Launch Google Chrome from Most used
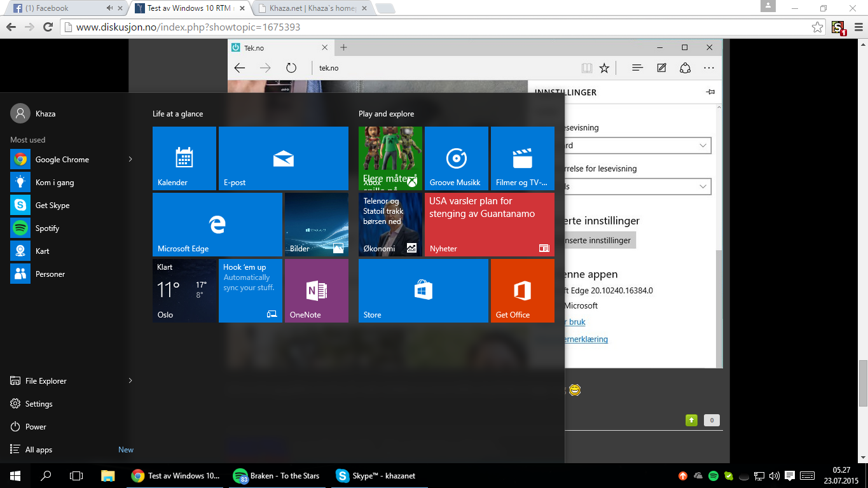Image resolution: width=868 pixels, height=488 pixels. 62,160
